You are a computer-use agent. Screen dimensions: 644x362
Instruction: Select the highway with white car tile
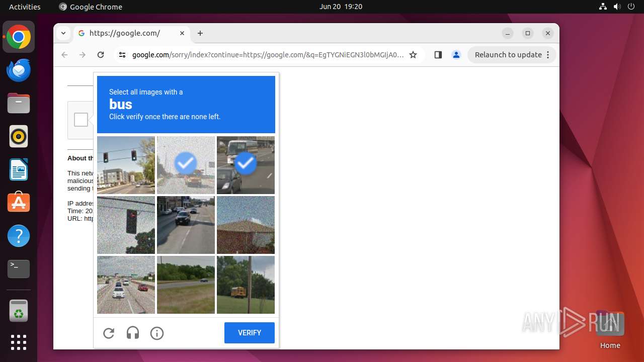[126, 285]
